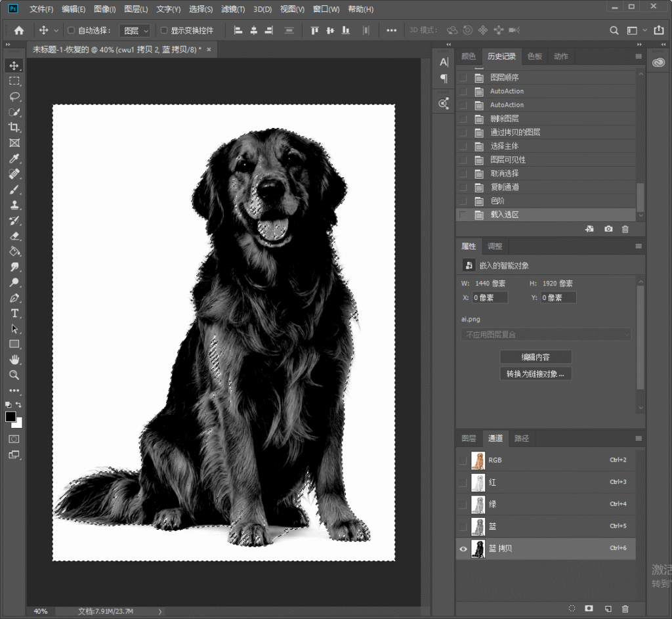672x619 pixels.
Task: Select the Crop tool
Action: (x=14, y=127)
